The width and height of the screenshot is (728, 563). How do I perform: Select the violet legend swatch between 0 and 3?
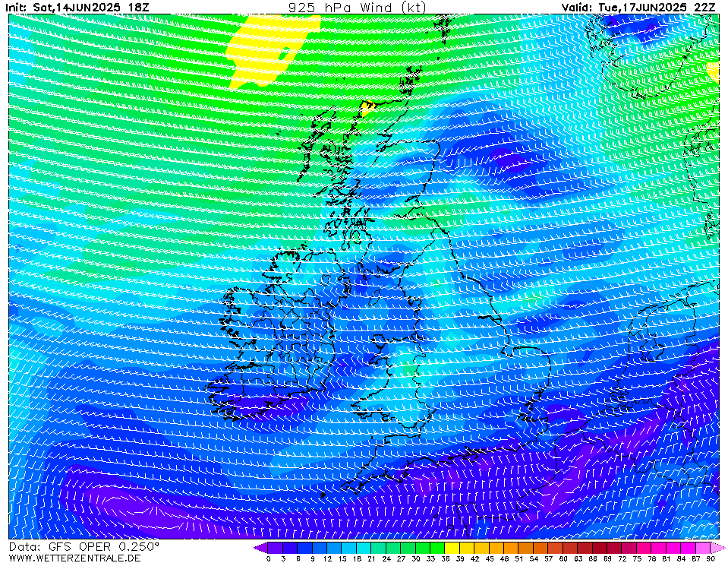click(x=276, y=547)
